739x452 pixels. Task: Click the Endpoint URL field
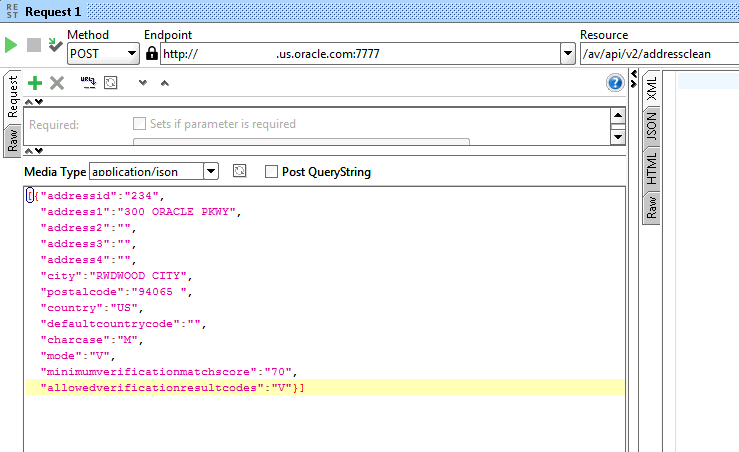[361, 54]
